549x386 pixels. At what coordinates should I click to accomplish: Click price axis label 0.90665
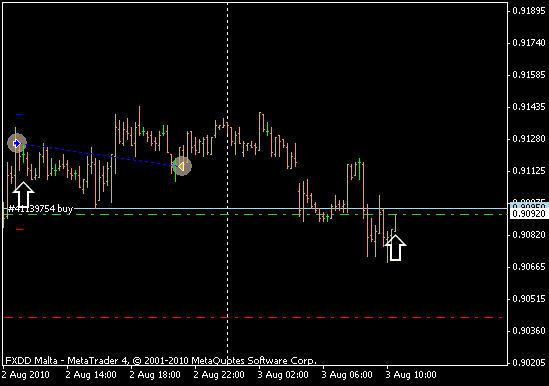coord(529,267)
